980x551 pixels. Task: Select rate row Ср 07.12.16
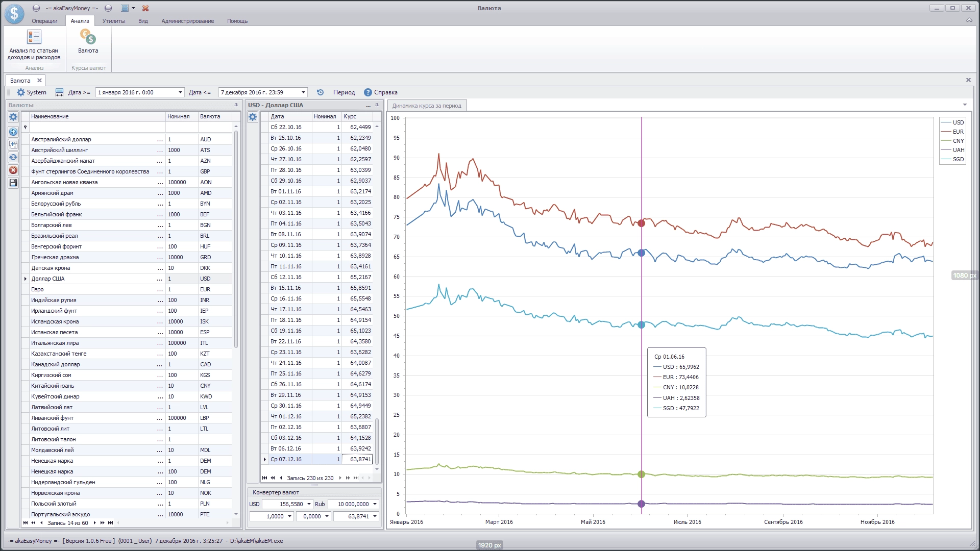coord(317,459)
